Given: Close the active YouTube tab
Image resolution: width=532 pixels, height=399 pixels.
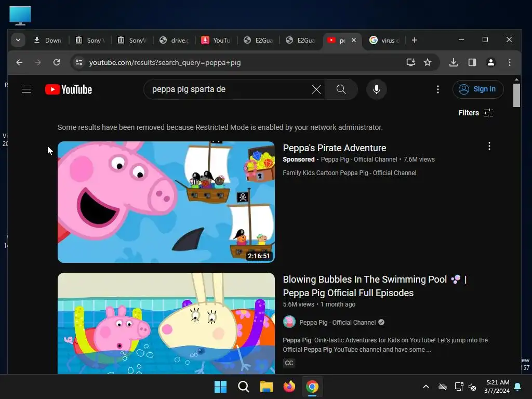Looking at the screenshot, I should click(x=353, y=40).
